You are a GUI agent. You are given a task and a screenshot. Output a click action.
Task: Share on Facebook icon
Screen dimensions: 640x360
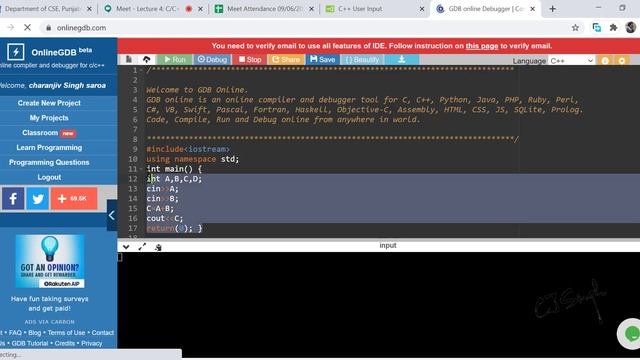(x=13, y=199)
